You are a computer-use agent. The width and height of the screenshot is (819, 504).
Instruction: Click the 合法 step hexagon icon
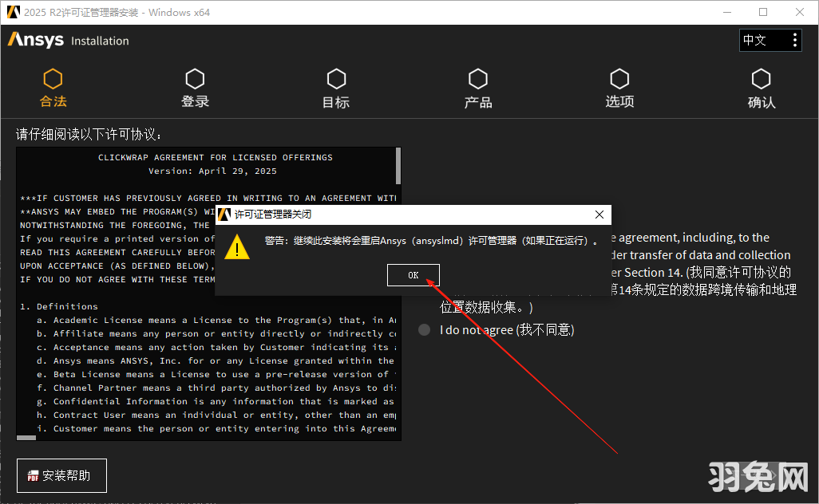pos(53,79)
